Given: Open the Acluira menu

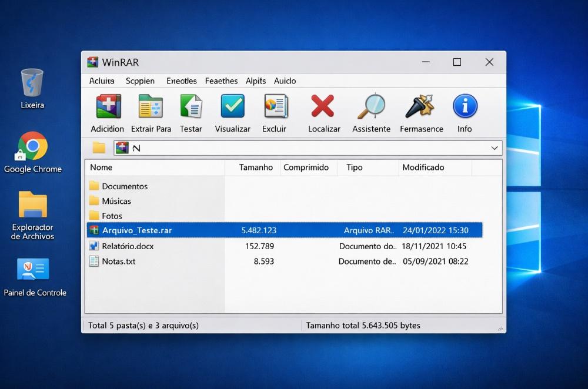Looking at the screenshot, I should coord(102,81).
